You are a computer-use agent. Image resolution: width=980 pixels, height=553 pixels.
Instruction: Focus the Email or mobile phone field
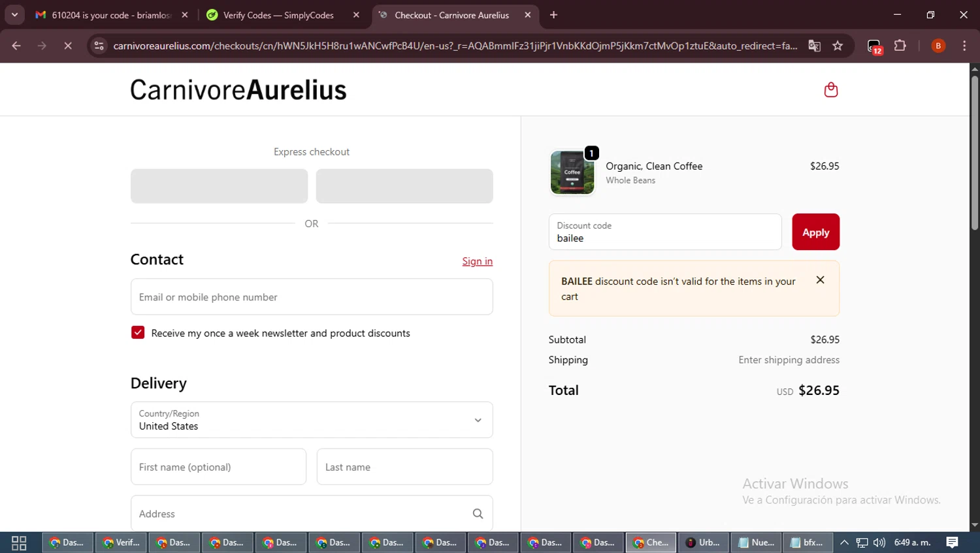[312, 297]
